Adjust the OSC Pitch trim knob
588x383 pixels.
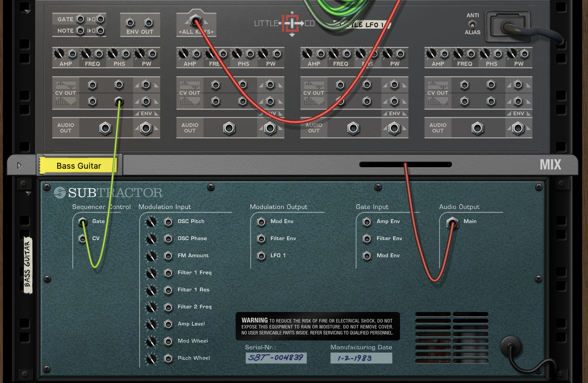(152, 223)
